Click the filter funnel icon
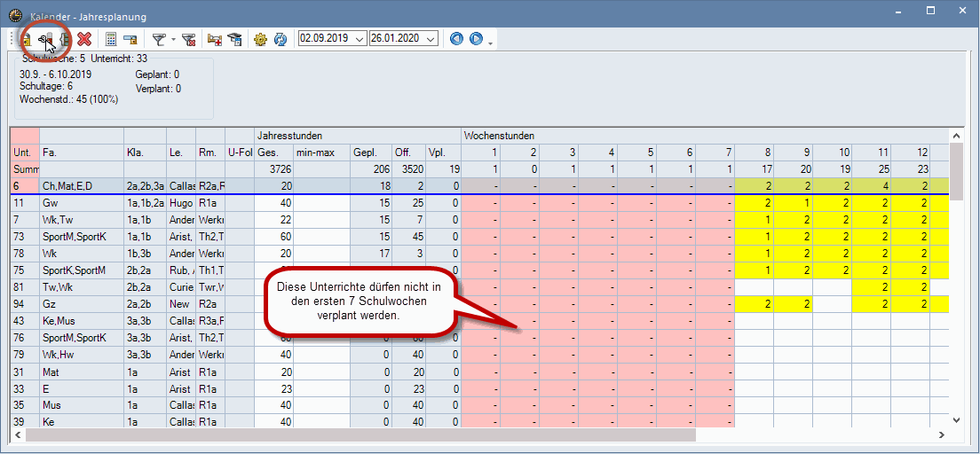 [159, 39]
